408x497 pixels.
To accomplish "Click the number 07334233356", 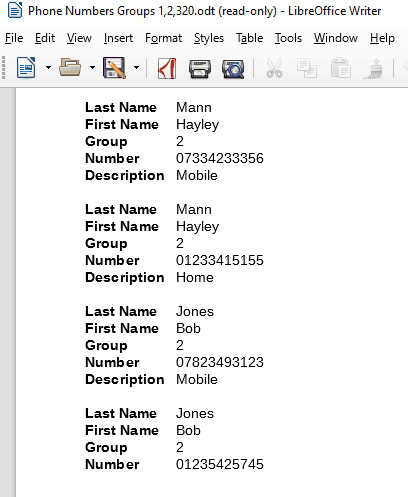I will [220, 158].
